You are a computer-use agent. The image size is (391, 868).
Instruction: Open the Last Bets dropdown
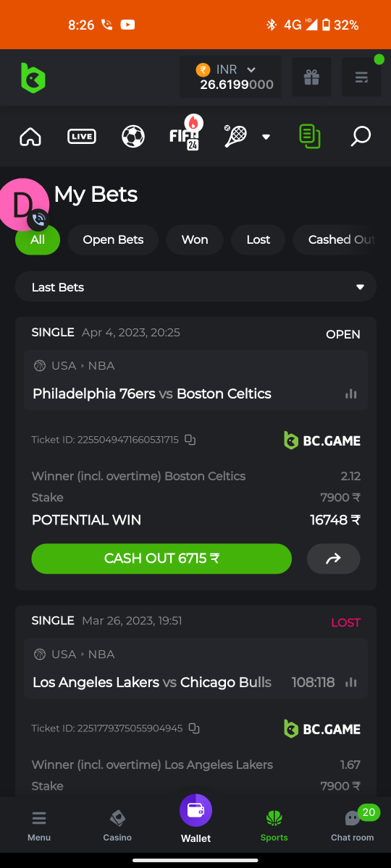click(x=195, y=287)
